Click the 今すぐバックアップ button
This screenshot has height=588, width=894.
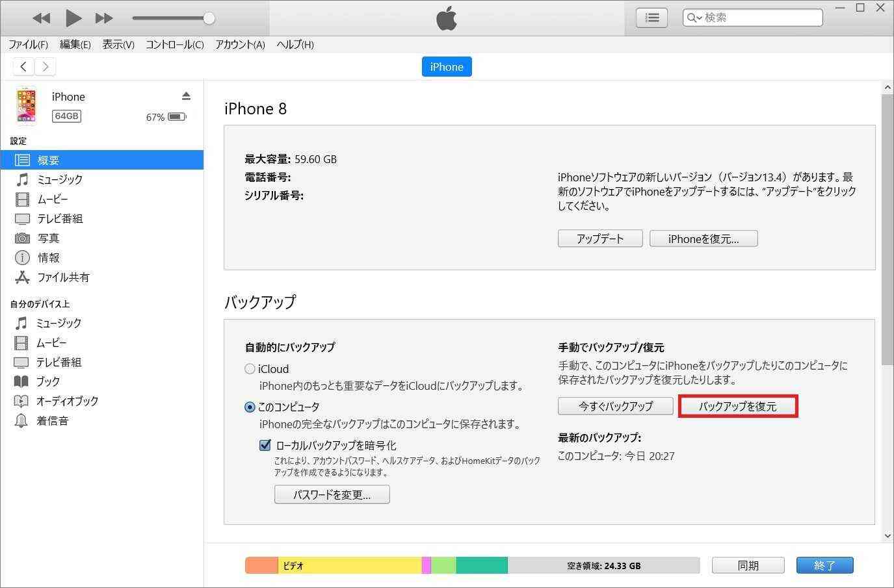pos(615,406)
